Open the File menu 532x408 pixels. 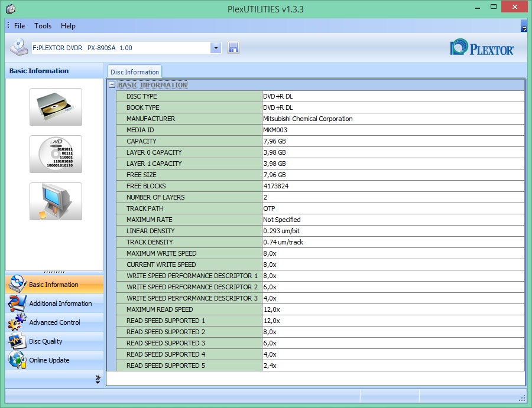click(x=20, y=26)
